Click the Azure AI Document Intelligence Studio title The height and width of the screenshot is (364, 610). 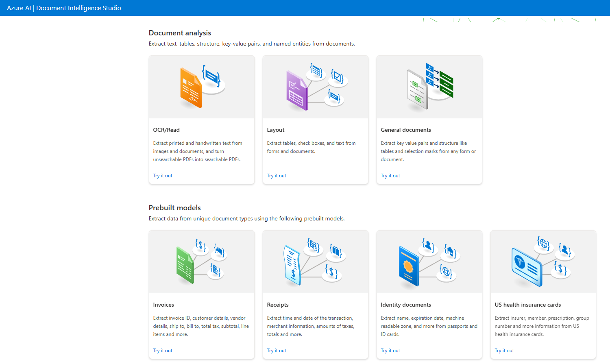64,8
